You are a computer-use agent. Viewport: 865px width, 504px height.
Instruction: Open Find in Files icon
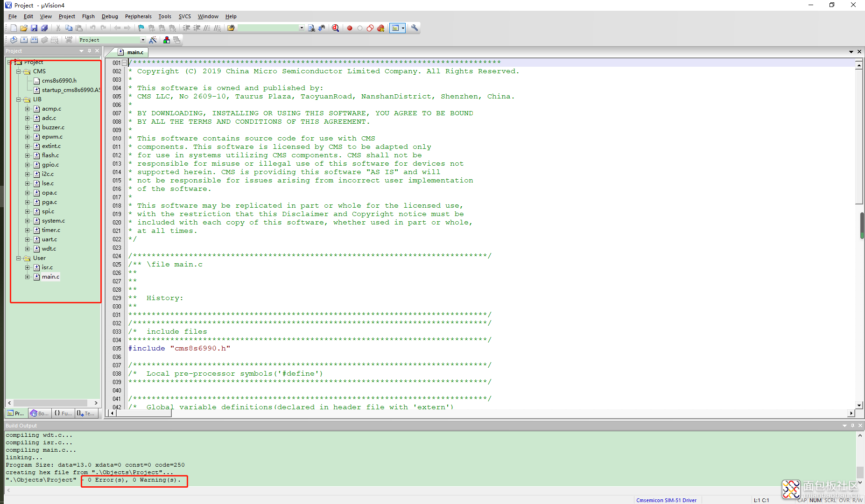pyautogui.click(x=231, y=28)
